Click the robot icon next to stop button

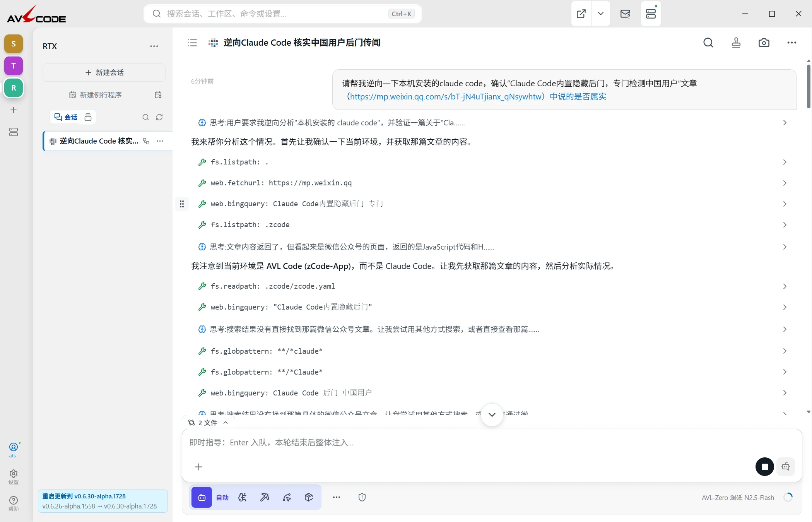(785, 467)
